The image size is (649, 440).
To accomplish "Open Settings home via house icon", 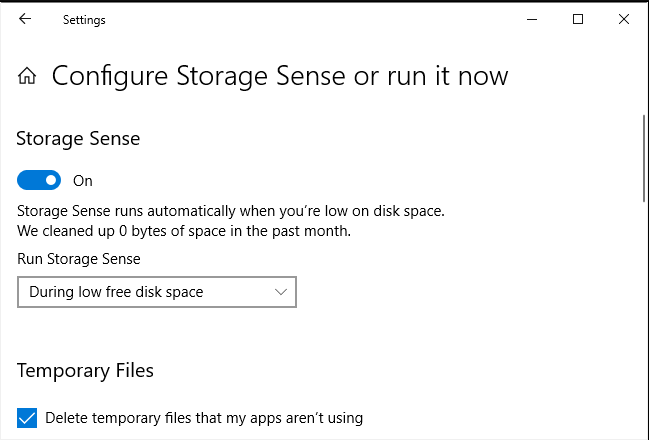I will (27, 76).
